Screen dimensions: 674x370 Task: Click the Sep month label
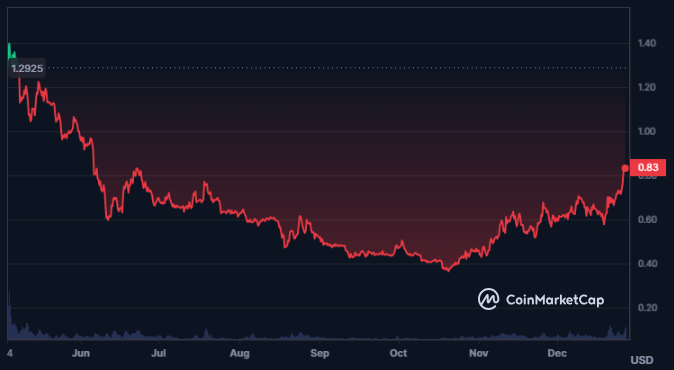pos(319,353)
